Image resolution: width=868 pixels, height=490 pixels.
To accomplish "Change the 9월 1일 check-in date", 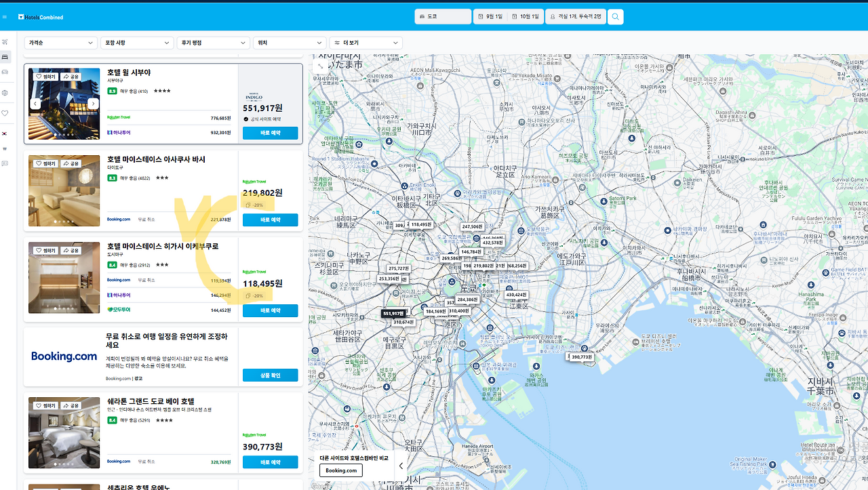I will 490,16.
